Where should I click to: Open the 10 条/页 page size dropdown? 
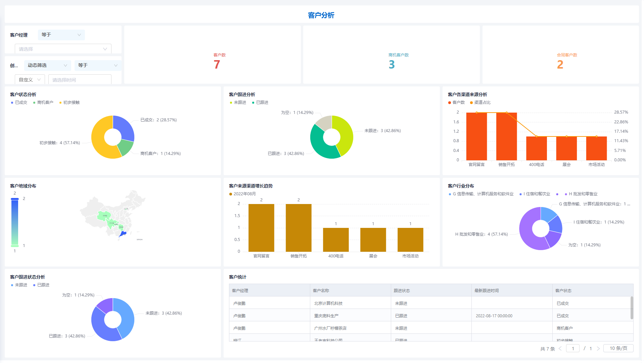tap(618, 348)
